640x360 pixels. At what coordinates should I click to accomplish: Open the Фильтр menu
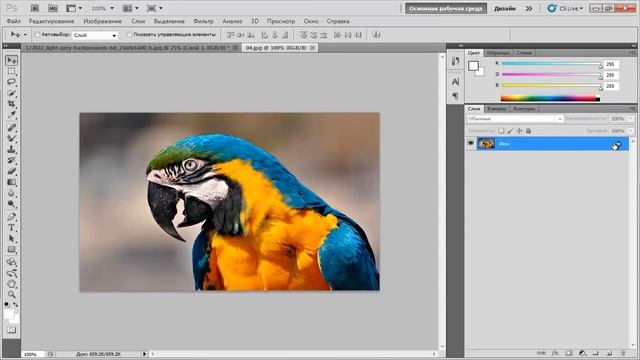(x=203, y=21)
